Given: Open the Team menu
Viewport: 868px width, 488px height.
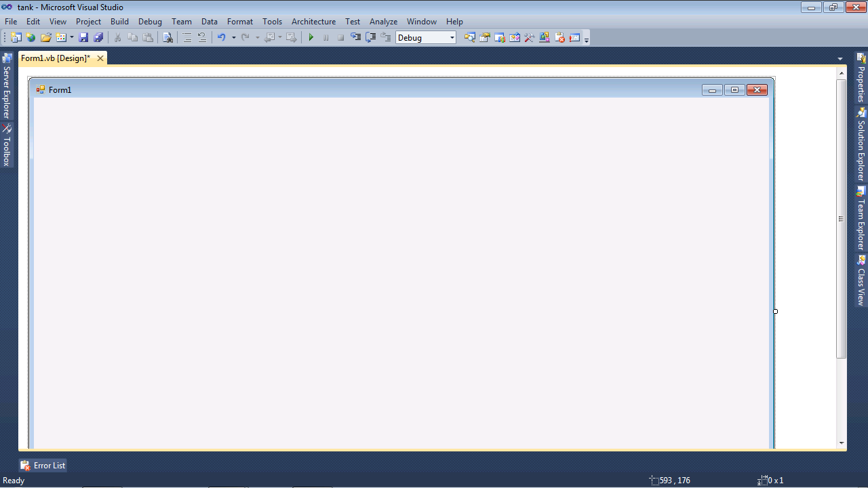Looking at the screenshot, I should (x=181, y=22).
